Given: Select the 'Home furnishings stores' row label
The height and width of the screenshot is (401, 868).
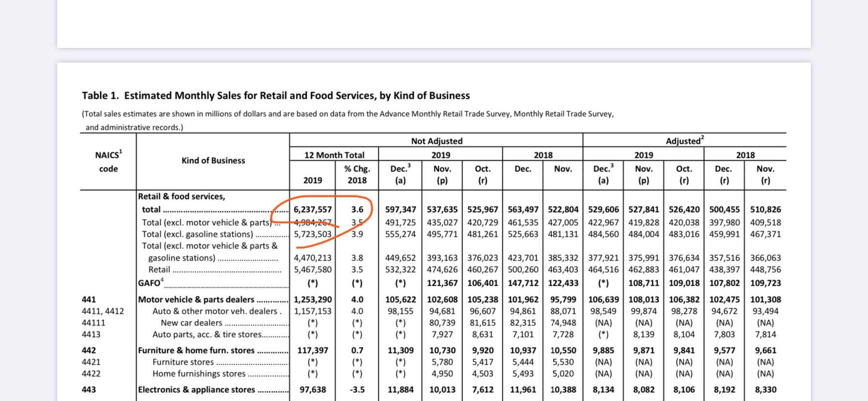Looking at the screenshot, I should pyautogui.click(x=199, y=373).
